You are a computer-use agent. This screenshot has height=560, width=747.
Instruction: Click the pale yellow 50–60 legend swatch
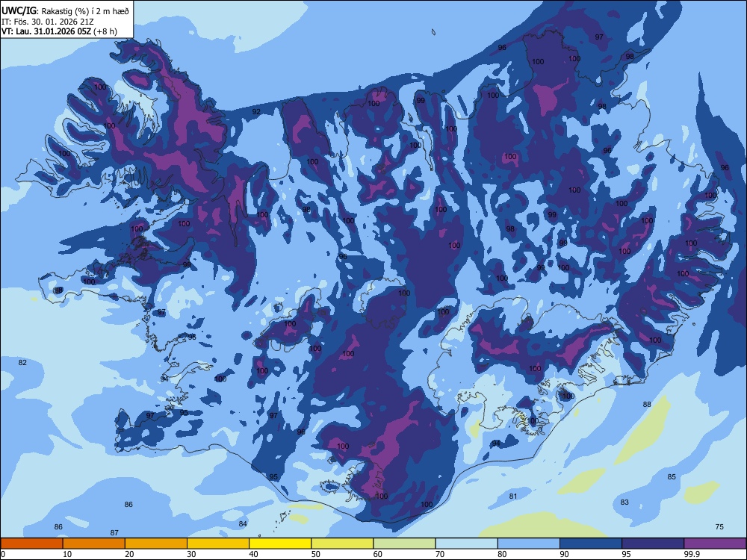click(x=342, y=544)
